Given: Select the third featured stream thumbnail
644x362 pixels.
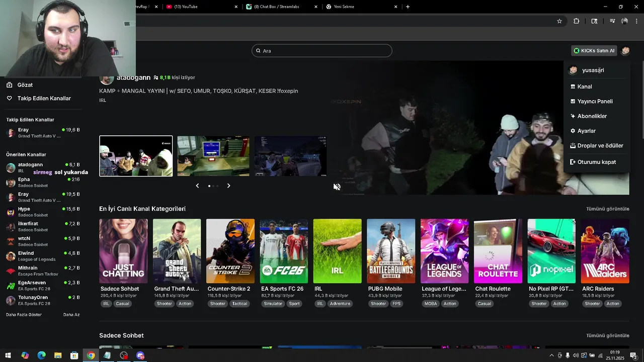Looking at the screenshot, I should pos(290,156).
